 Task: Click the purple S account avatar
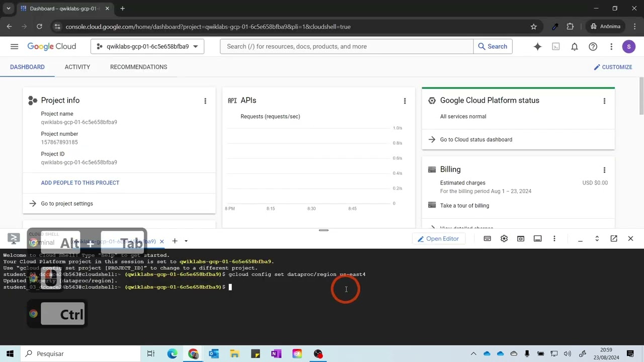(628, 46)
